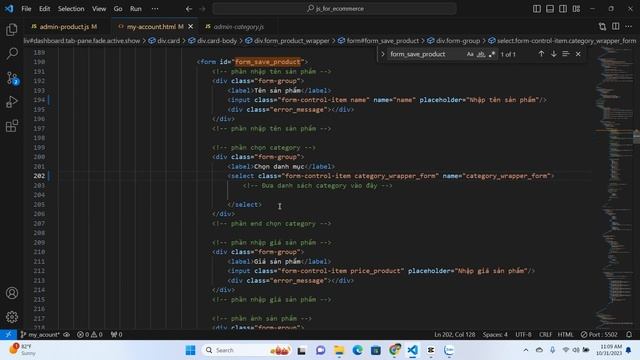
Task: Show more menu items via ellipsis
Action: pos(155,9)
